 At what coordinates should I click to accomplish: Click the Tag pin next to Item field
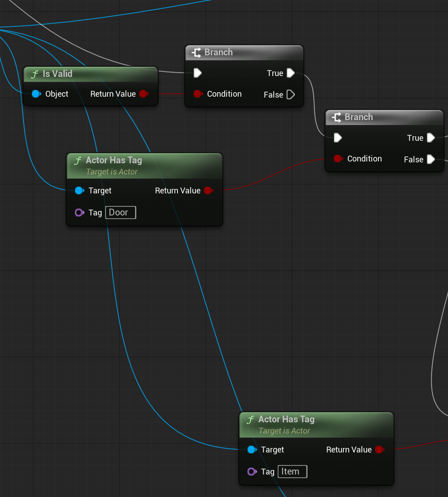[252, 471]
